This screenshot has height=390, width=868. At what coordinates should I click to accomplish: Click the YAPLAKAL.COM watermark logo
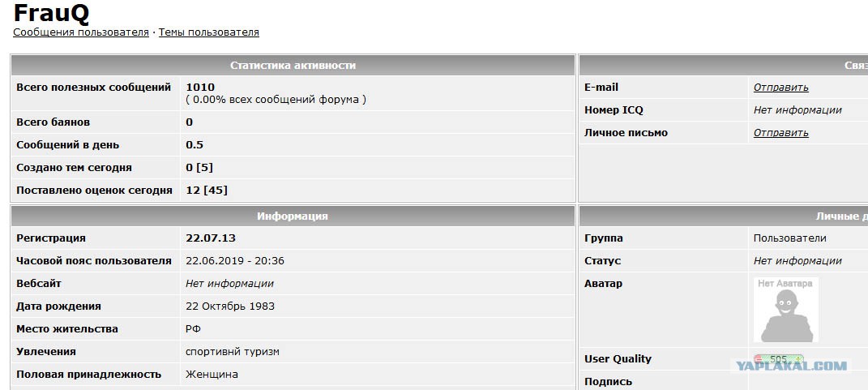(x=791, y=366)
